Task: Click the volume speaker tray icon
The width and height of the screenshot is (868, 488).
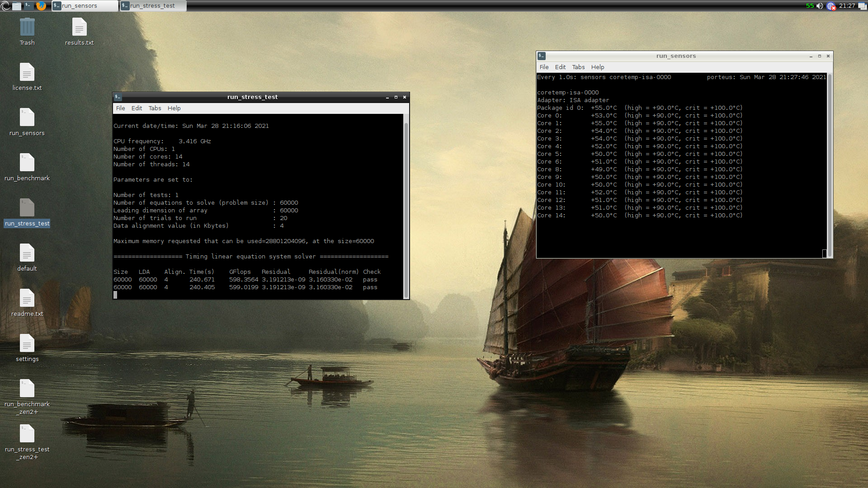Action: tap(820, 6)
